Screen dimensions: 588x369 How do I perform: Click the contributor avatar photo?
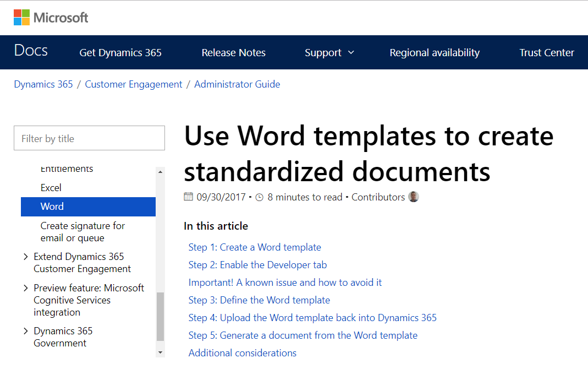(413, 197)
